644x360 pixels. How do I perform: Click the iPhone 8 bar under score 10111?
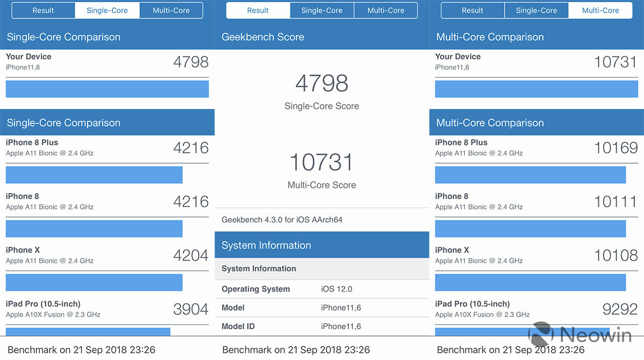point(530,229)
